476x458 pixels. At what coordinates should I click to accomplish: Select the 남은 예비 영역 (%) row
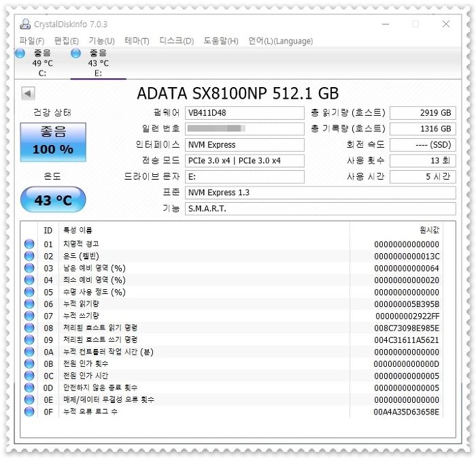click(232, 268)
